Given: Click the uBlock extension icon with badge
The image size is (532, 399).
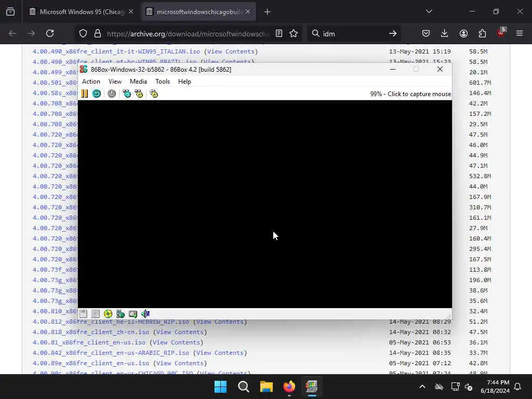Looking at the screenshot, I should pos(501,33).
